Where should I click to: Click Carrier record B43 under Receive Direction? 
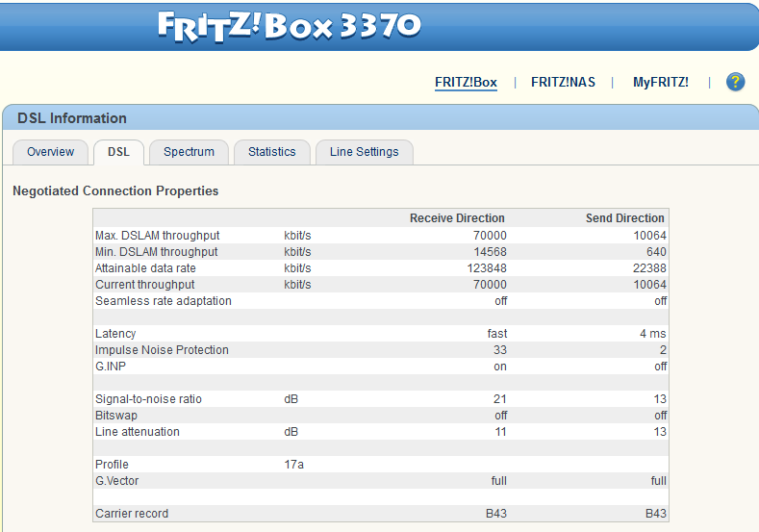click(495, 514)
